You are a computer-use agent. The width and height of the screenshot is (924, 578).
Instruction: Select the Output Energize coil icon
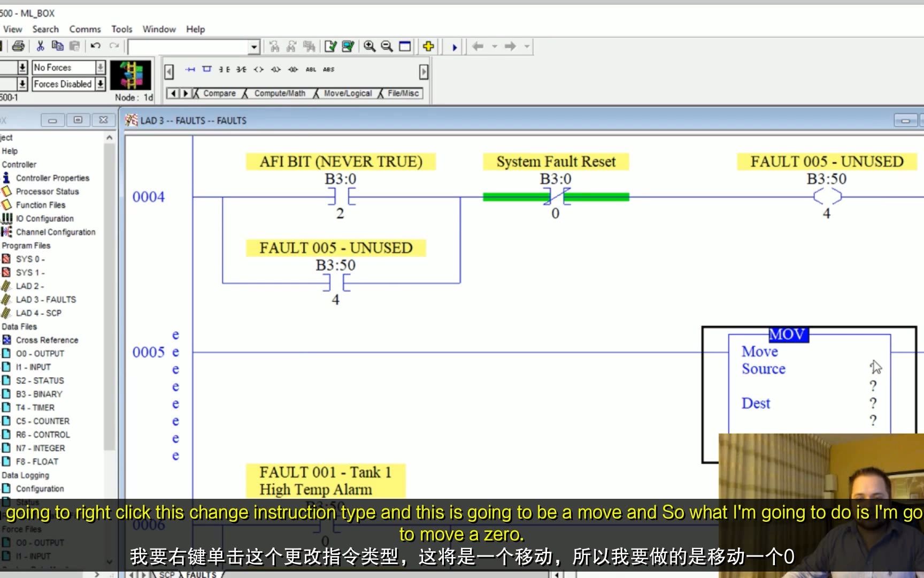[258, 69]
